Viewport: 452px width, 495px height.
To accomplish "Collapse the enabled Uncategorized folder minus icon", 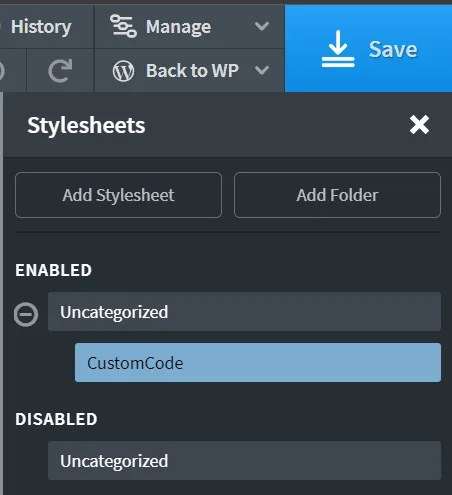I will point(26,314).
